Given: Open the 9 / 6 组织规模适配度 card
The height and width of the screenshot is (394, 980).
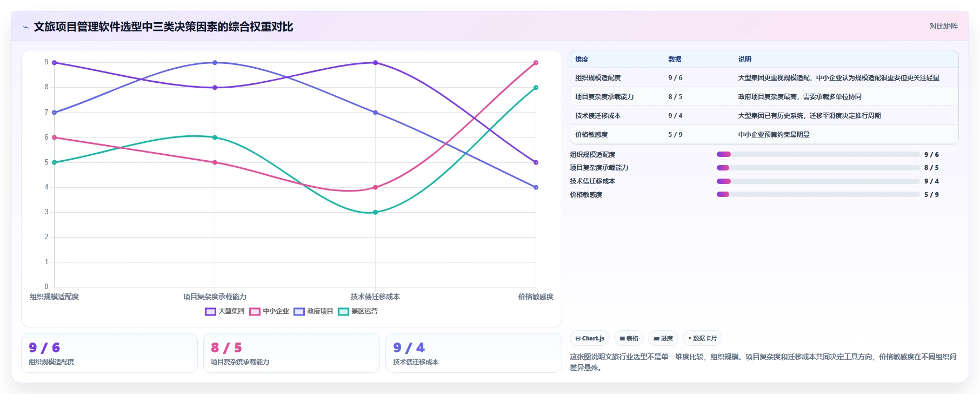Looking at the screenshot, I should click(x=109, y=353).
